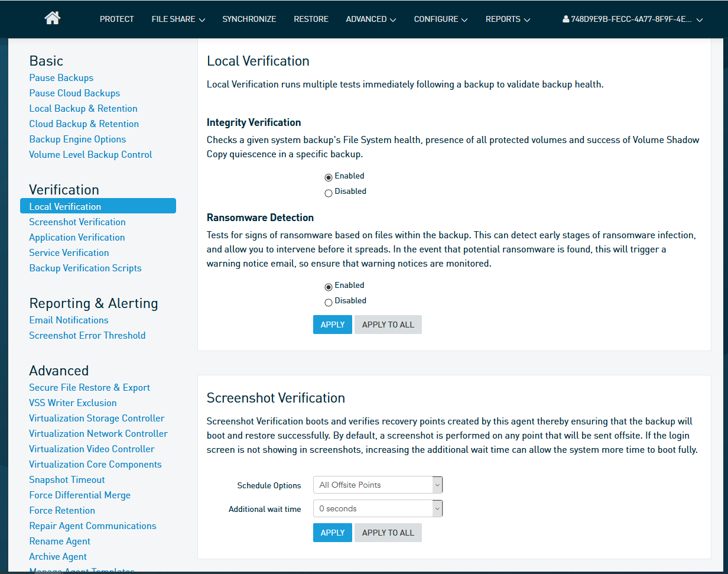Screen dimensions: 728x574
Task: Open the Additional wait time dropdown
Action: click(378, 508)
